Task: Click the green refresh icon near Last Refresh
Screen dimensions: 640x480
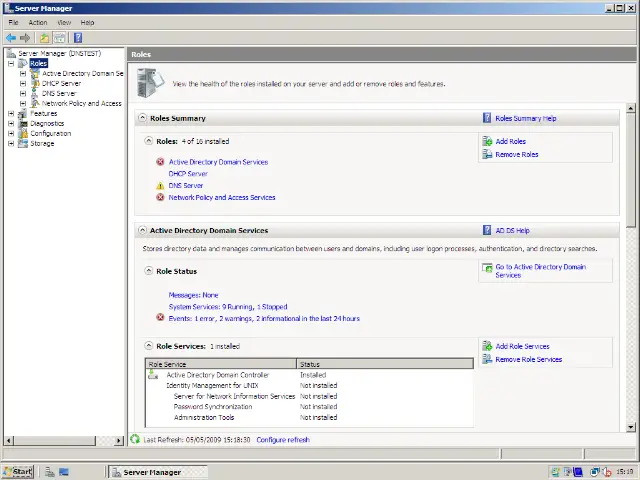Action: (135, 439)
